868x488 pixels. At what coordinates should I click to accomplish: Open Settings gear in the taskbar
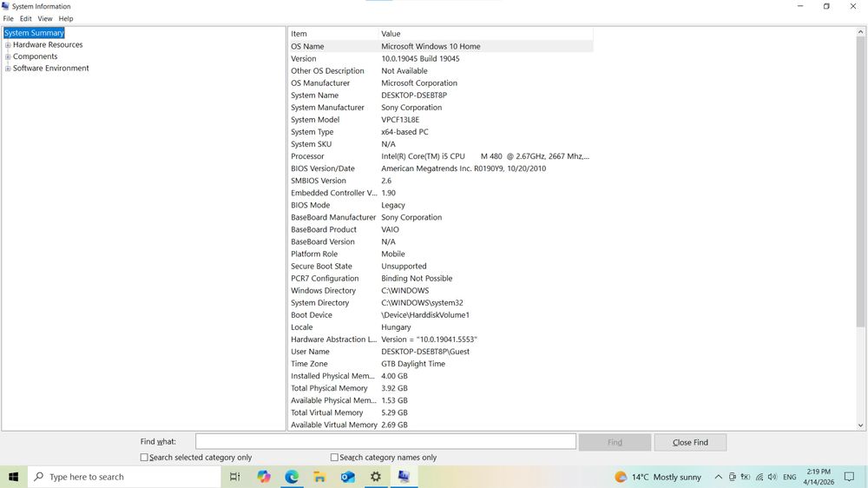(x=376, y=477)
